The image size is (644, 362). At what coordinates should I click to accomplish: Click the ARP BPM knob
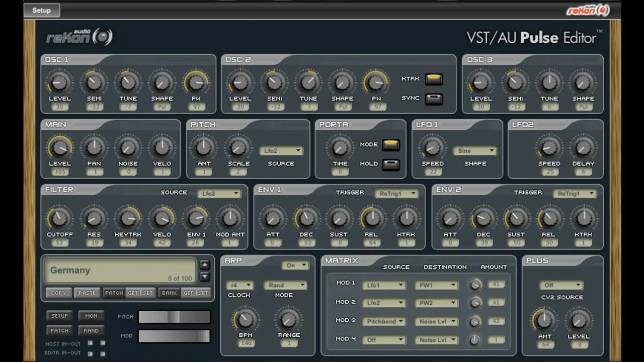246,319
